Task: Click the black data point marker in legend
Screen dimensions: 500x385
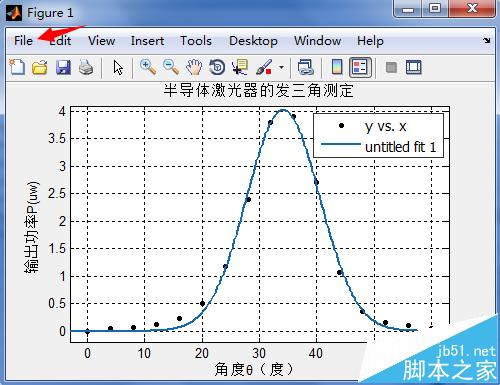Action: 341,126
